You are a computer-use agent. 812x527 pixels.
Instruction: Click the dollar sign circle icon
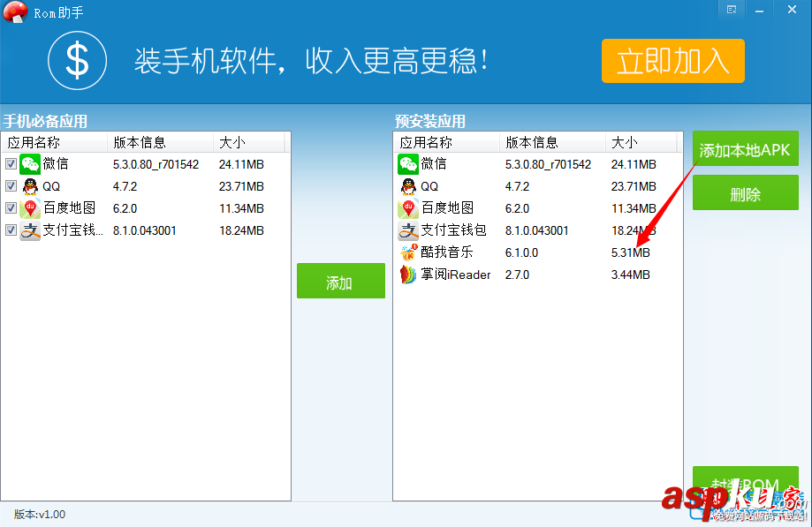(78, 61)
